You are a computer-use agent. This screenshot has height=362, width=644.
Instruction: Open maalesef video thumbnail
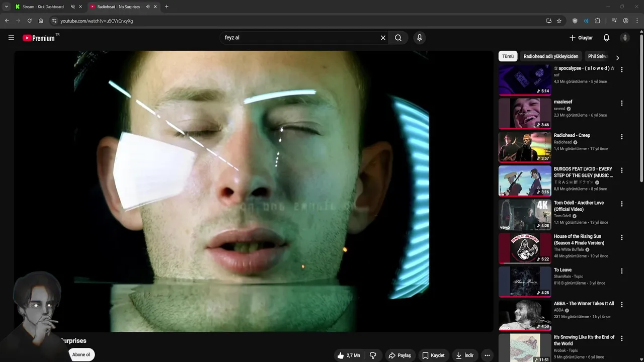pyautogui.click(x=525, y=114)
